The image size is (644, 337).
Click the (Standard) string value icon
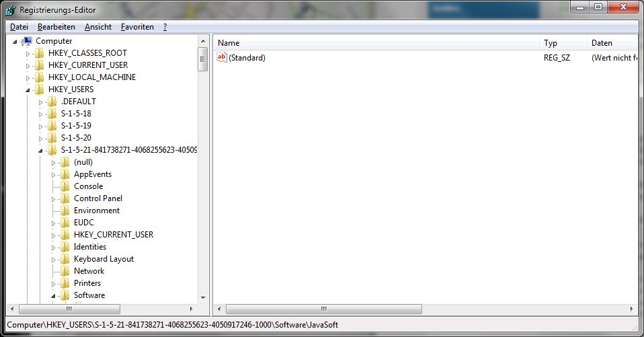point(222,58)
